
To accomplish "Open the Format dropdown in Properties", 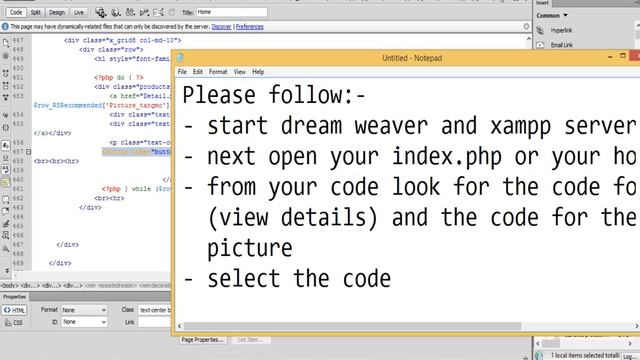I will coord(84,310).
